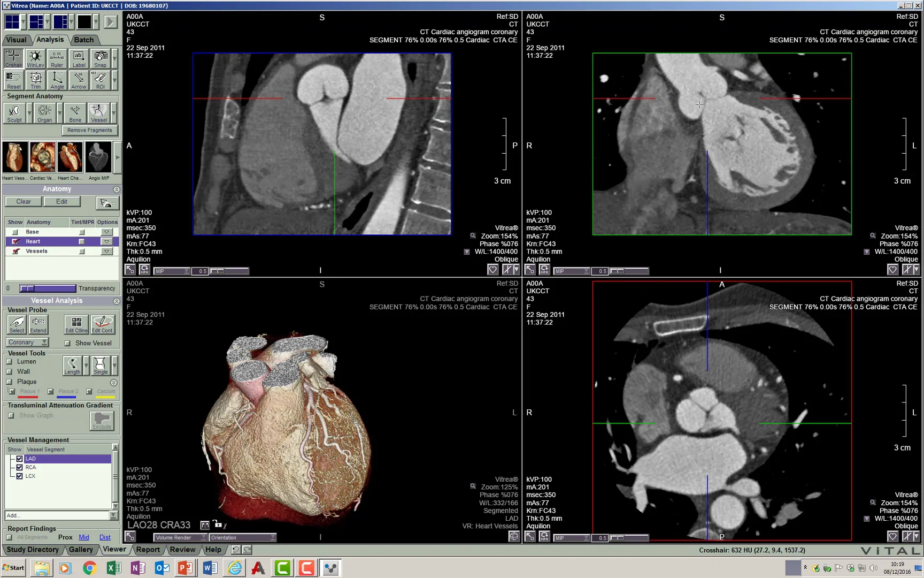The height and width of the screenshot is (578, 924).
Task: Choose the Arrow annotation tool
Action: coord(79,80)
